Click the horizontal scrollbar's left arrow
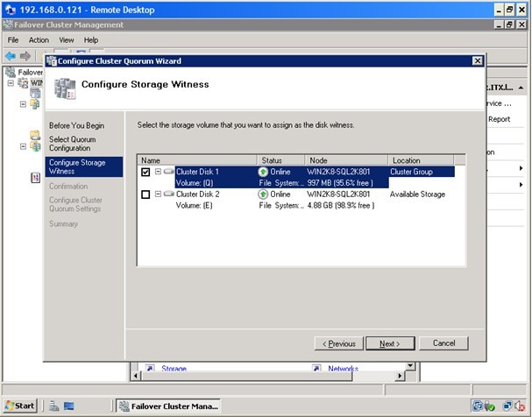Image resolution: width=532 pixels, height=417 pixels. point(136,375)
